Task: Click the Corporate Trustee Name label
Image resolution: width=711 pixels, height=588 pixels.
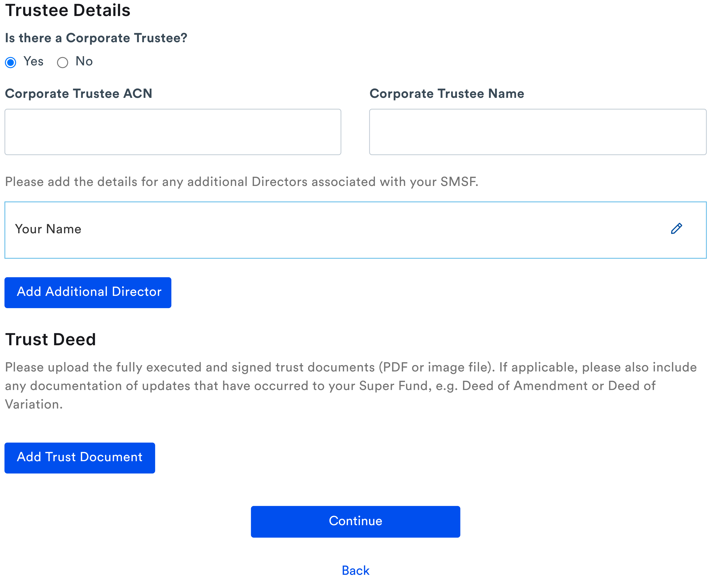Action: coord(446,93)
